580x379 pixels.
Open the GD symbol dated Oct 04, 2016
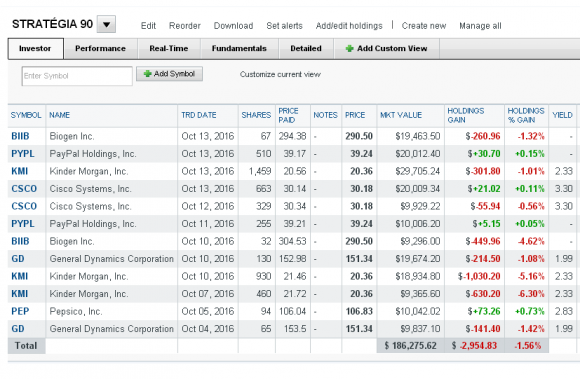click(18, 329)
